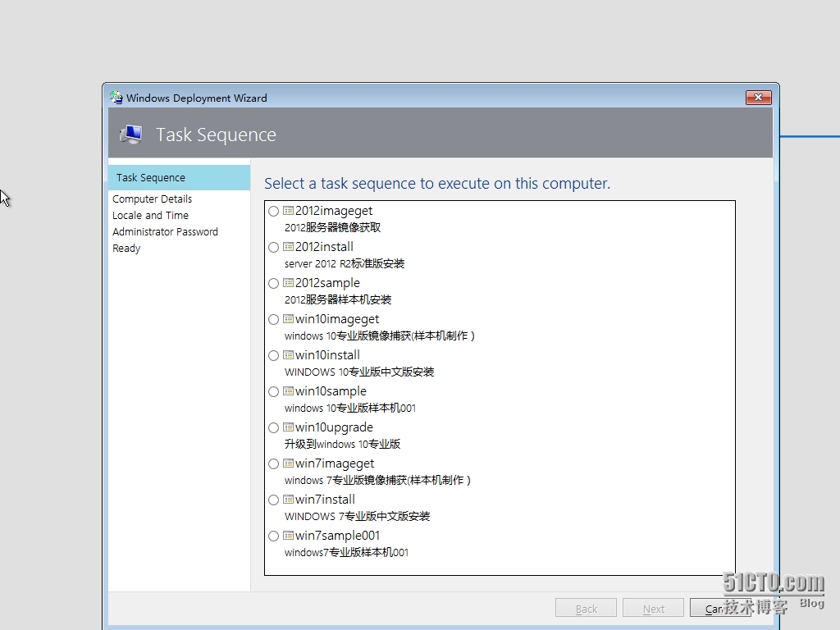
Task: Click the task sequence icon beside win10install
Action: point(288,354)
